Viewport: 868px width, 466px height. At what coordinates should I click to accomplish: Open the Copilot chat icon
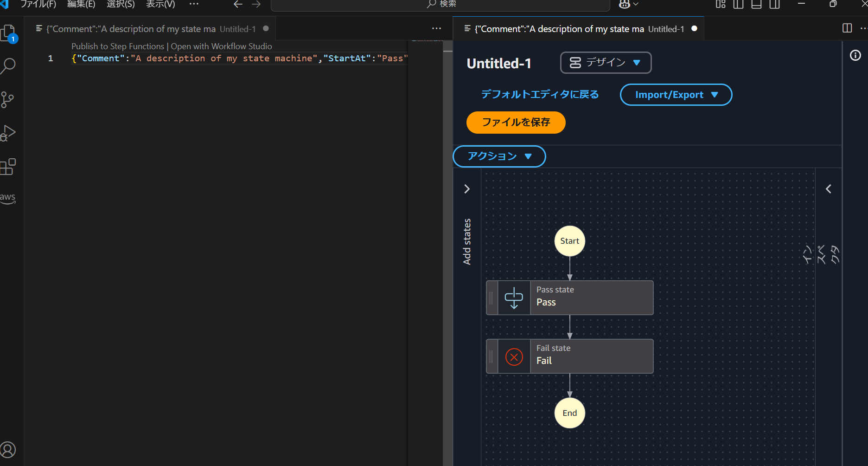tap(624, 4)
